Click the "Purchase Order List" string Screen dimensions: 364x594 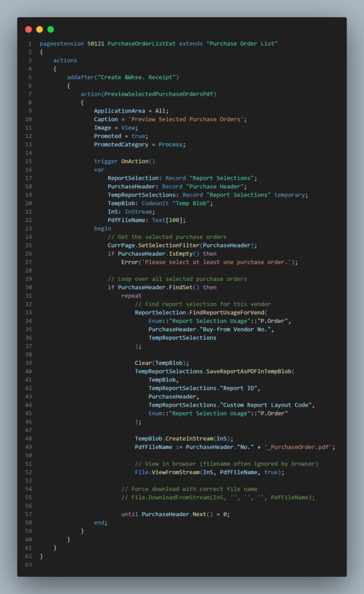point(242,44)
